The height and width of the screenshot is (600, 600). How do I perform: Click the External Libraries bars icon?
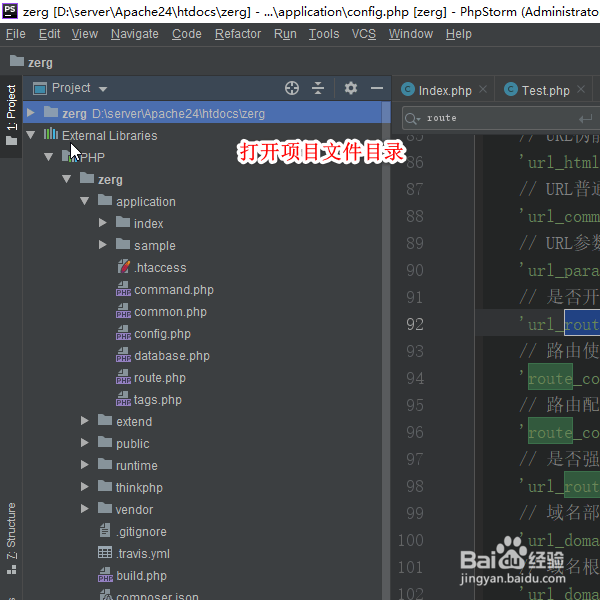(51, 134)
